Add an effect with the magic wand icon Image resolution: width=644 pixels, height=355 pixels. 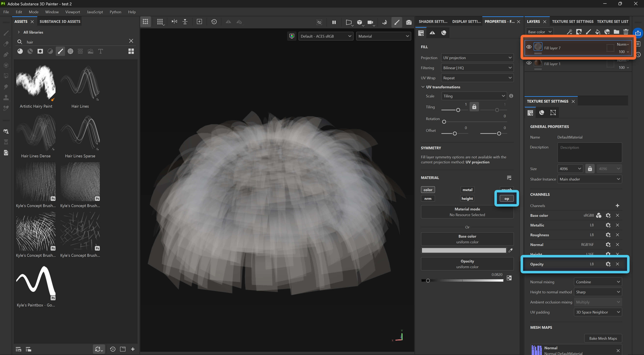tap(570, 32)
